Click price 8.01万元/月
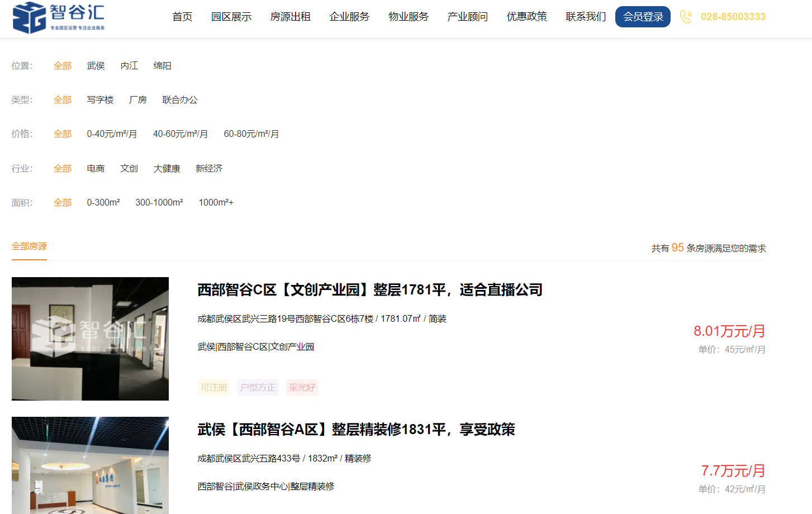 [729, 331]
